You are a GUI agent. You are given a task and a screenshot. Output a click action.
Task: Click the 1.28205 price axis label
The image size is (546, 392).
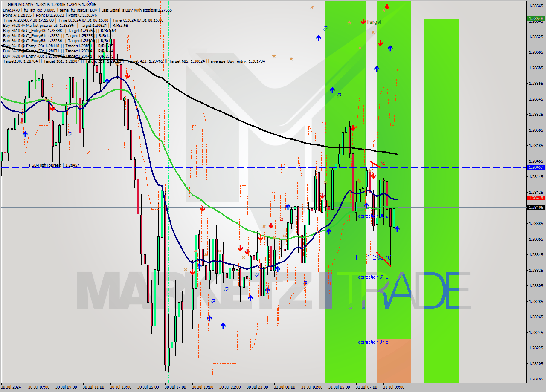[x=536, y=363]
